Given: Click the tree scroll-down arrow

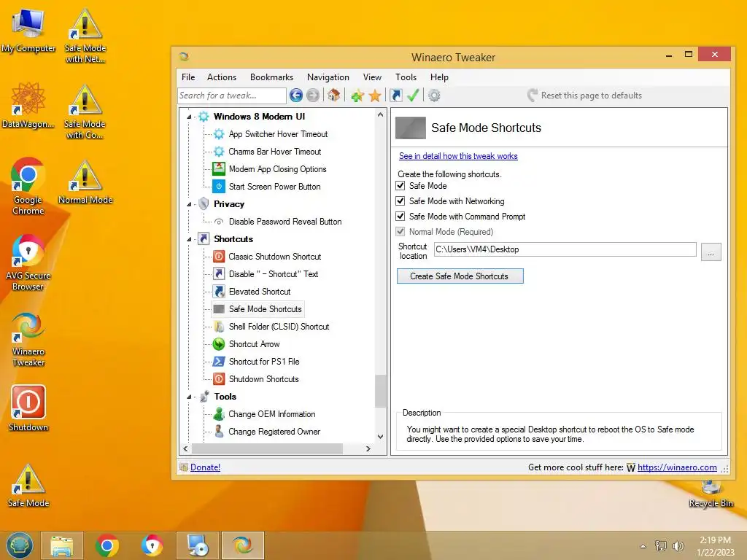Looking at the screenshot, I should [380, 437].
